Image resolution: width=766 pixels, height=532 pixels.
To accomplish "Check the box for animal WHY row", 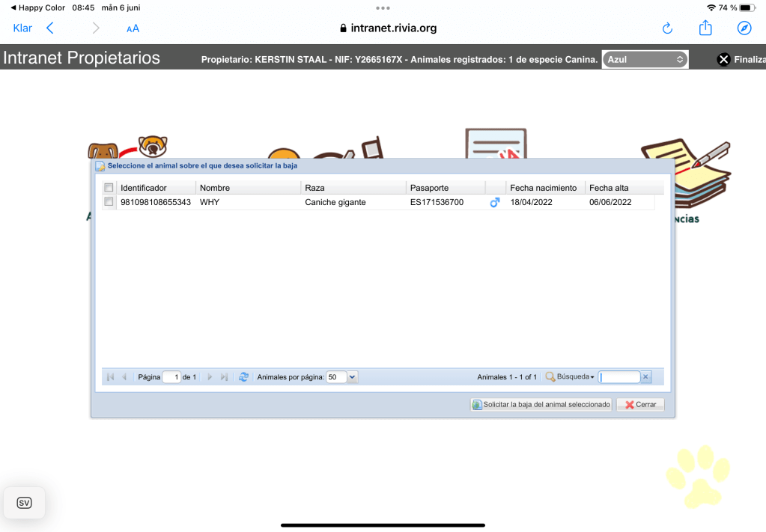I will 109,202.
